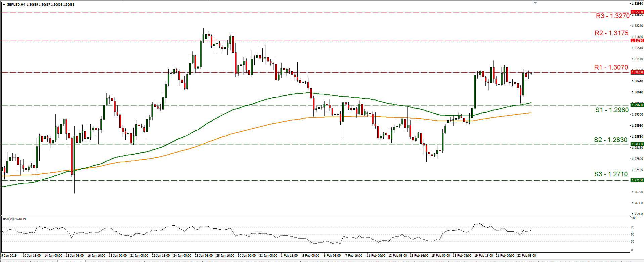
Task: Click the 25 Jan 08:00 time label
Action: tap(204, 256)
